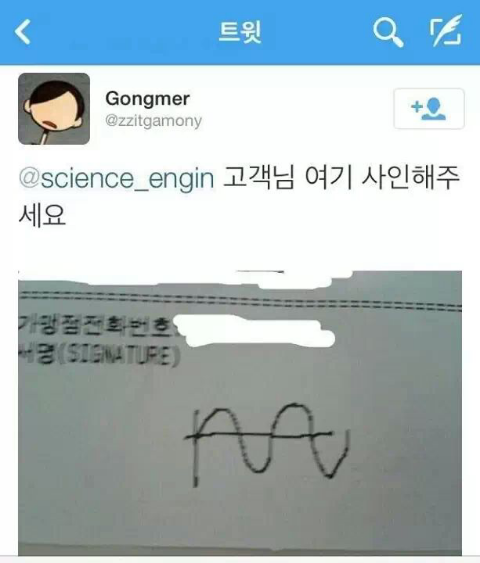Open Gongmer's profile avatar picture
The image size is (480, 563).
pyautogui.click(x=54, y=109)
